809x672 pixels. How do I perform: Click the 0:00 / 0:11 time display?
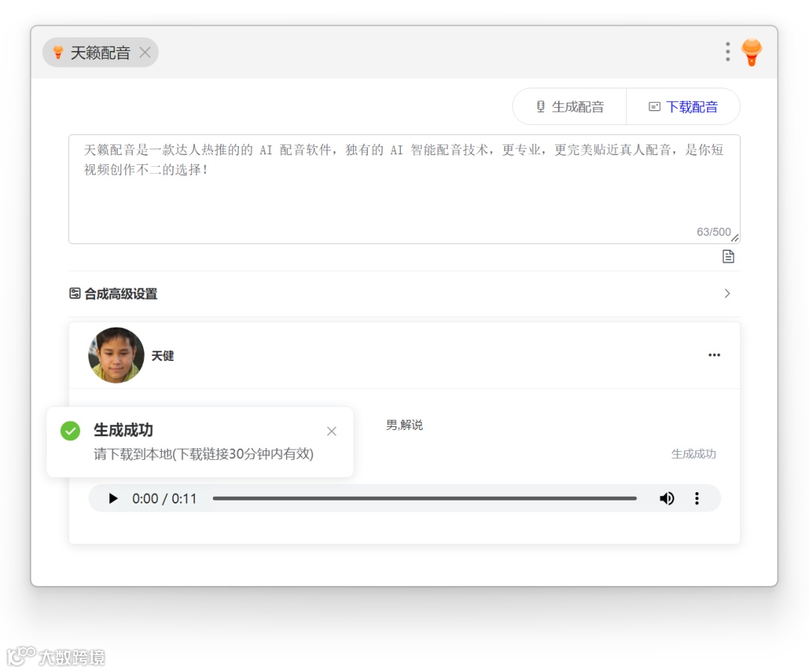[x=164, y=499]
